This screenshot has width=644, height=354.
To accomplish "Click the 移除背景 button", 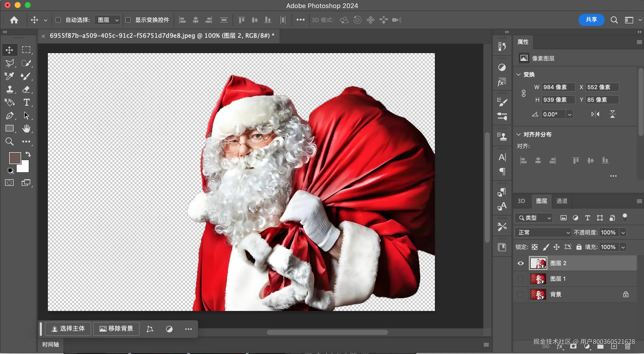I will (x=116, y=329).
